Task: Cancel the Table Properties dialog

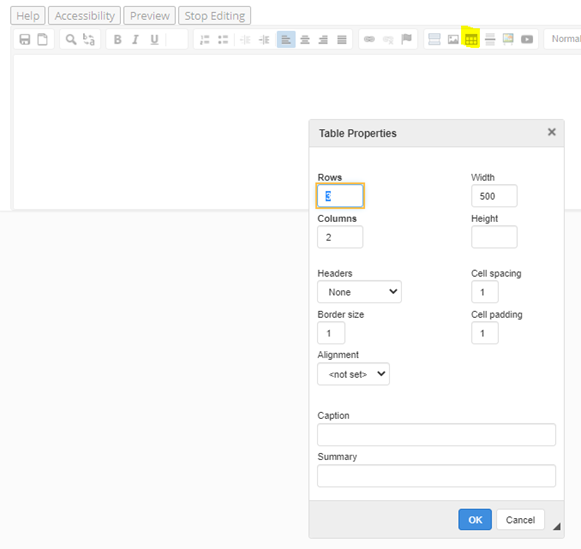Action: click(521, 520)
